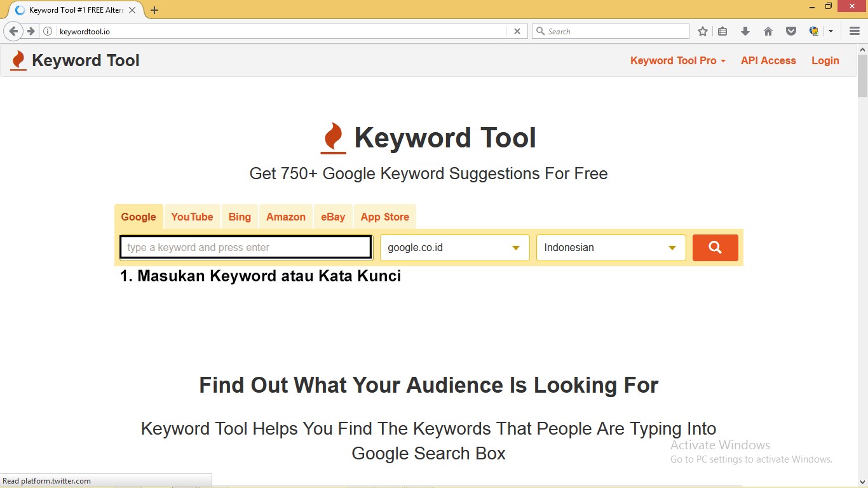Click the large 'Keyword Tool' page title

point(445,138)
